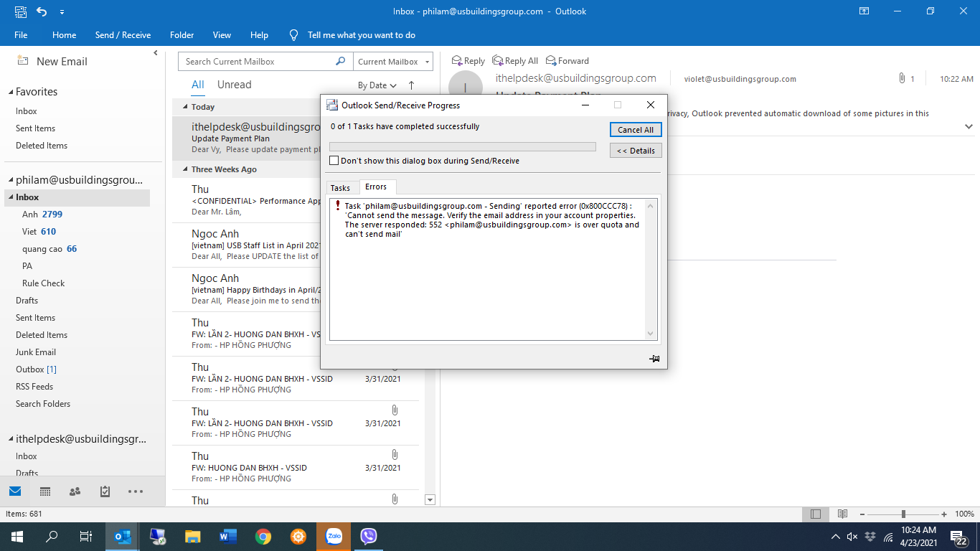The width and height of the screenshot is (980, 551).
Task: Open the Send / Receive ribbon tab
Action: click(x=123, y=35)
